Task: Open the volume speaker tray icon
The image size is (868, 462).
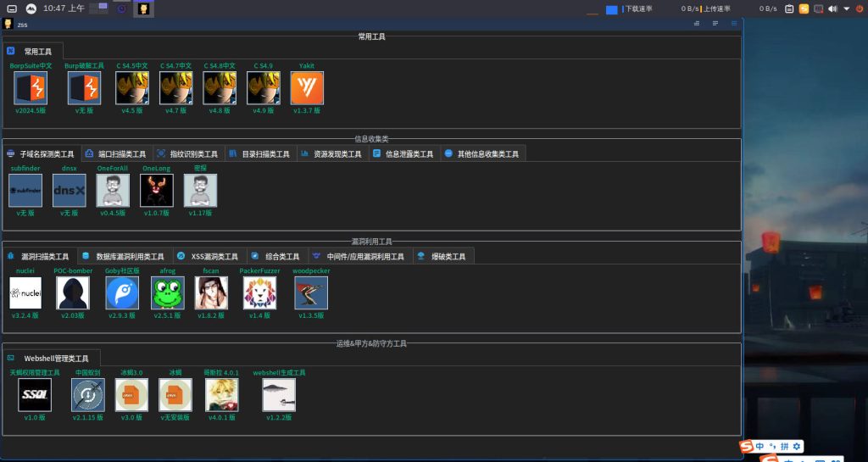Action: coord(832,8)
